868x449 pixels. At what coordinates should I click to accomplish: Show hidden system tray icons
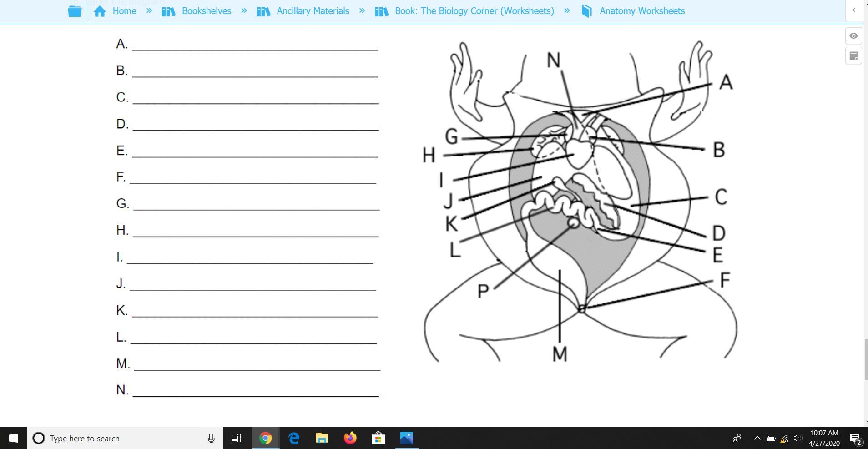click(757, 438)
